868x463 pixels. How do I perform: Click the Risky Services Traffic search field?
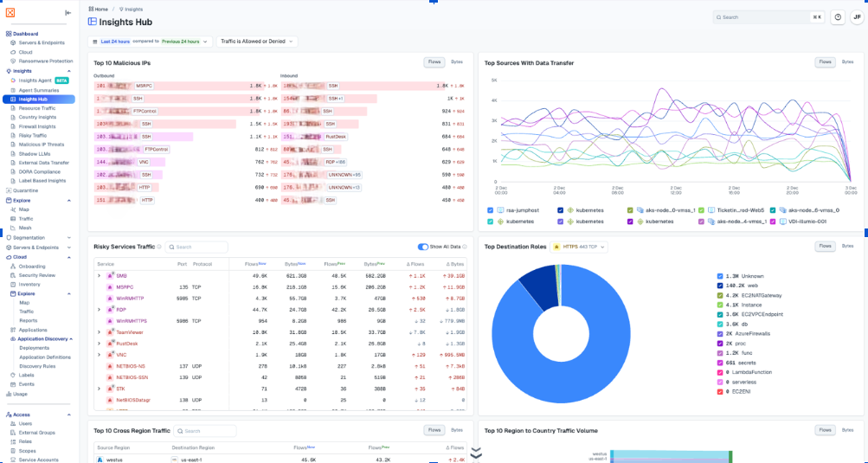click(x=196, y=247)
